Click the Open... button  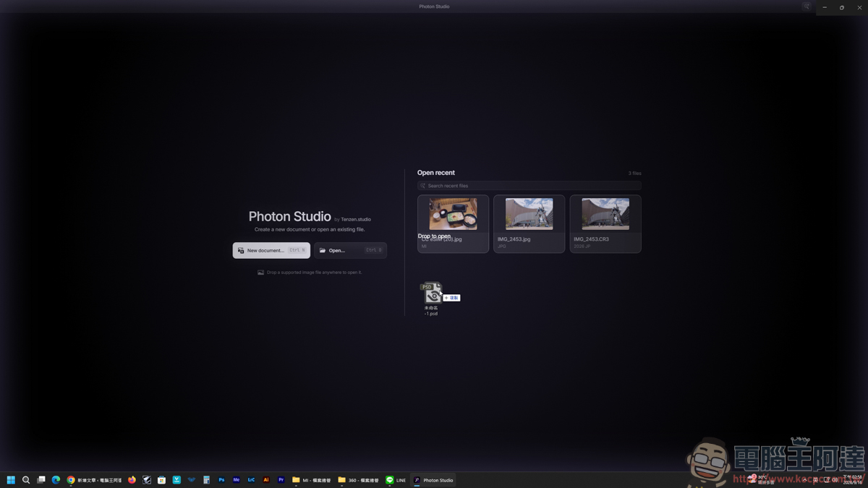(x=350, y=250)
